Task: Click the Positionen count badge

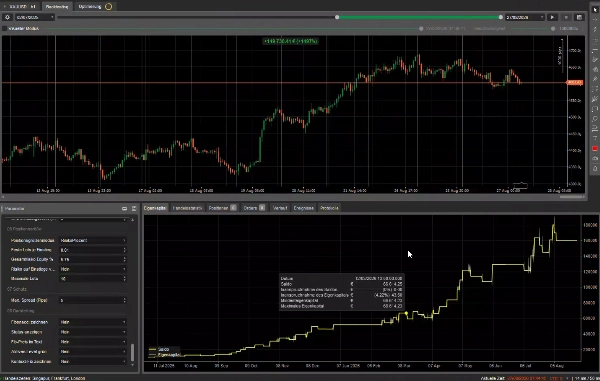Action: [233, 208]
